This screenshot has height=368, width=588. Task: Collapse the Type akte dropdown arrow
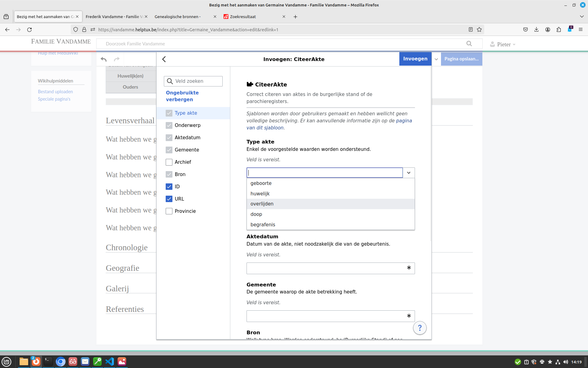coord(409,173)
